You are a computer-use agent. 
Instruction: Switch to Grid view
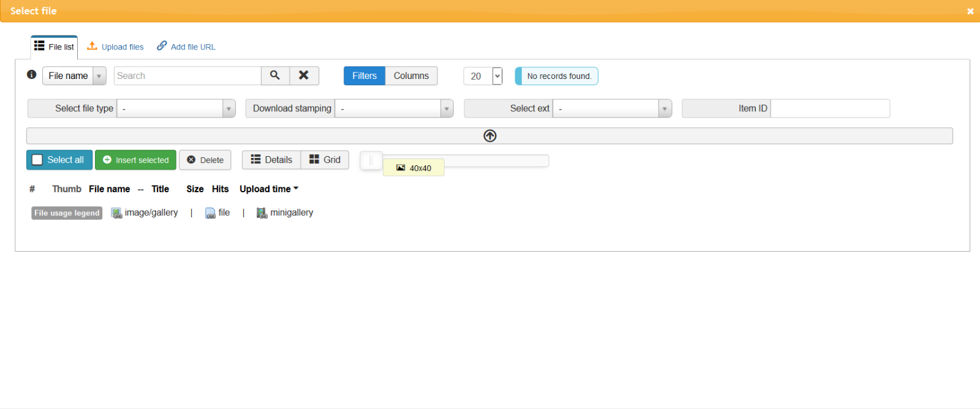point(325,160)
